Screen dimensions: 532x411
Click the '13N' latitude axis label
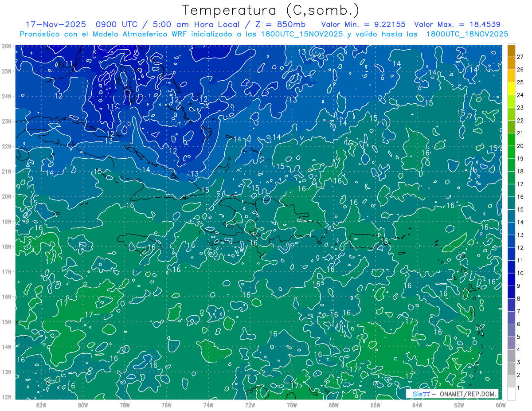[6, 372]
